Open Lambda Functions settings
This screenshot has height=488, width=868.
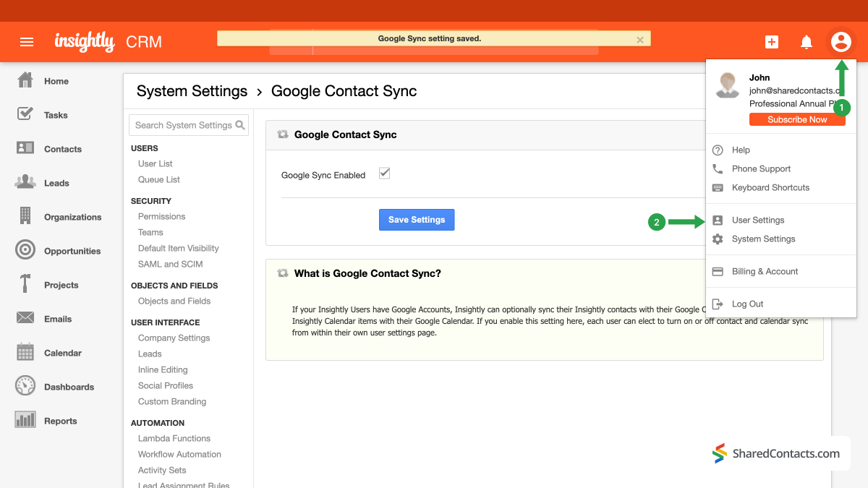pos(174,438)
